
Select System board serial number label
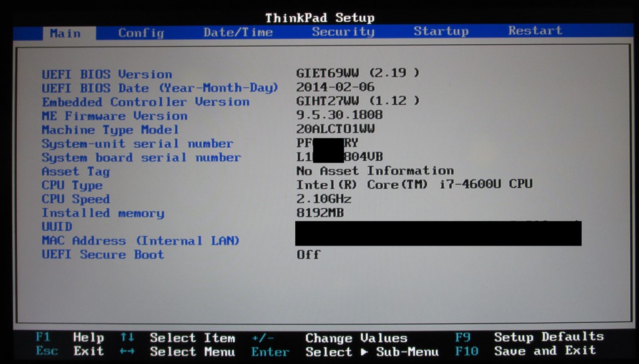[141, 158]
